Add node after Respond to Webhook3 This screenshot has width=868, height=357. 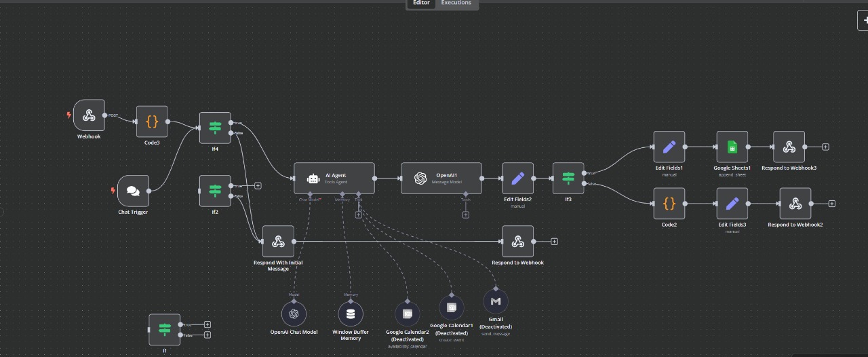[825, 147]
